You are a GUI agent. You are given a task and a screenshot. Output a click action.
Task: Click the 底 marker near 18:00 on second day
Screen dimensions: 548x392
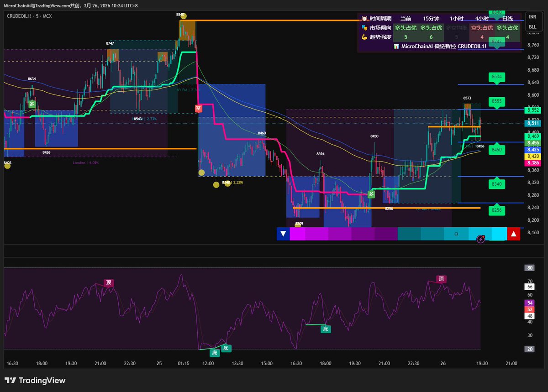coord(326,328)
